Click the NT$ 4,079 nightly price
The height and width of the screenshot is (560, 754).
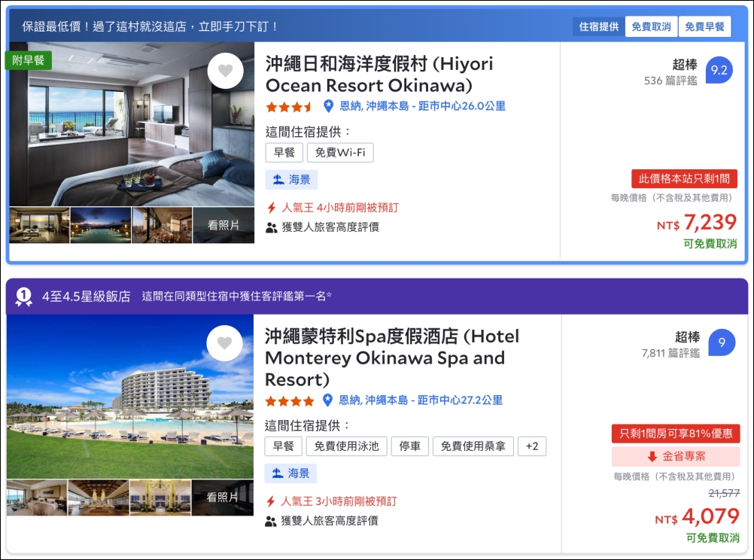point(697,516)
